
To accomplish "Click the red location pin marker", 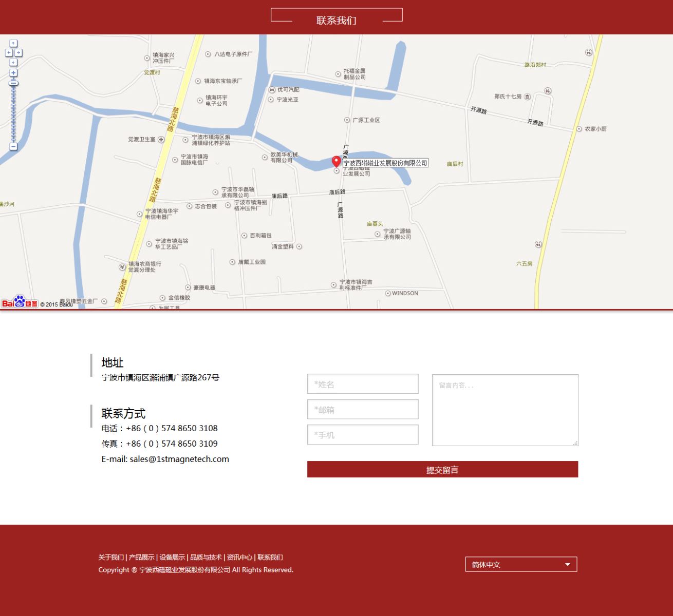I will click(336, 161).
